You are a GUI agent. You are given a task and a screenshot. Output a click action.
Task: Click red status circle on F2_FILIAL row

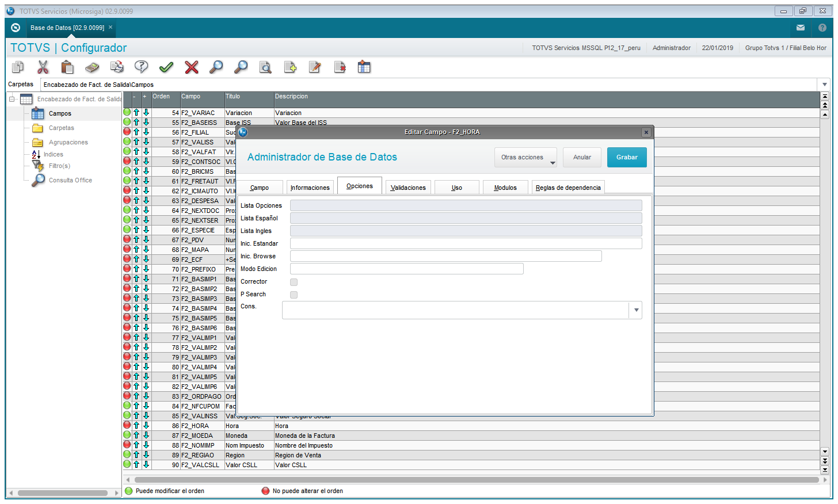click(127, 132)
